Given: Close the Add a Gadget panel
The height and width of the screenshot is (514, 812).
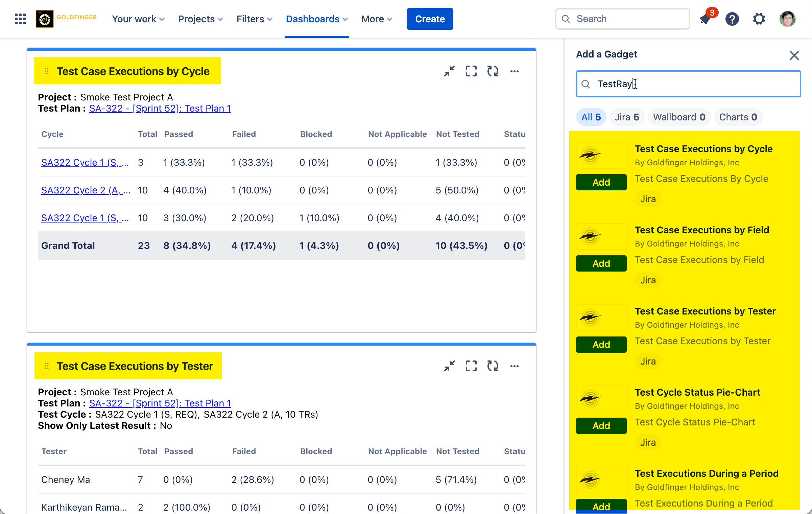Looking at the screenshot, I should (794, 55).
